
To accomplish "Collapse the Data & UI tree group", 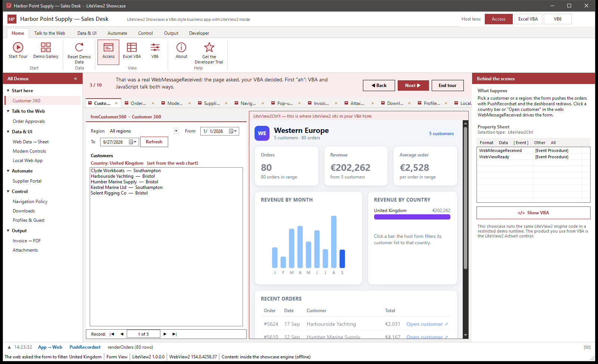I will click(x=8, y=132).
